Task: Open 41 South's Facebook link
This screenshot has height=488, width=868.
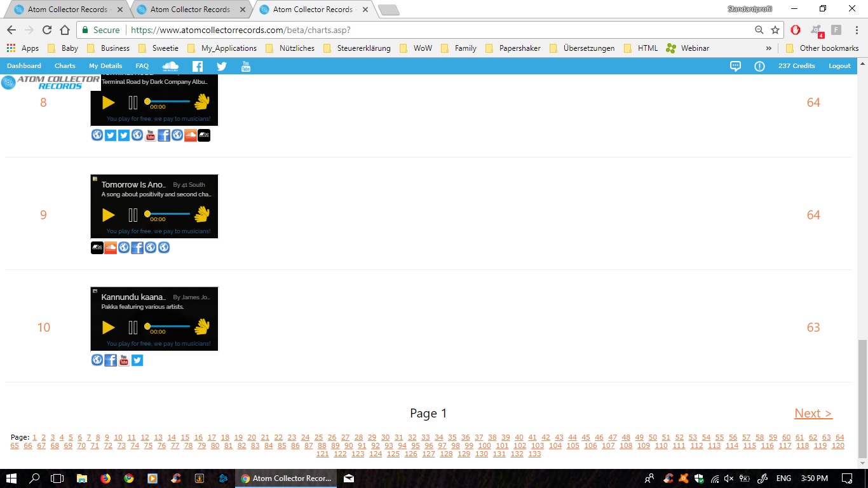Action: click(x=137, y=247)
